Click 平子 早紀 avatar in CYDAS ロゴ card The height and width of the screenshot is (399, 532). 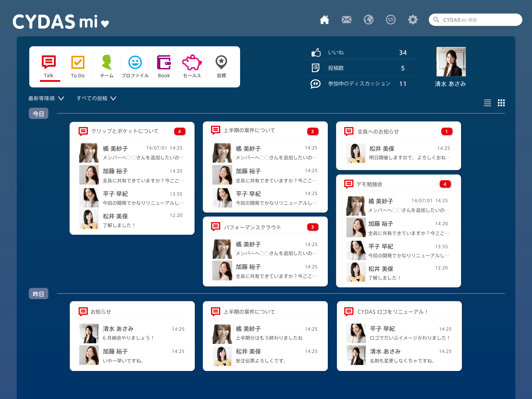pos(356,333)
